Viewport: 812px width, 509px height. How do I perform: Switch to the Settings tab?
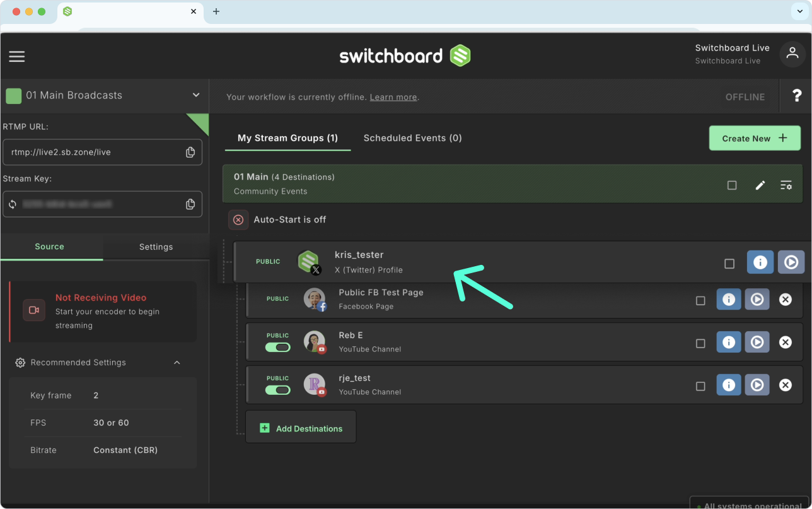tap(156, 247)
